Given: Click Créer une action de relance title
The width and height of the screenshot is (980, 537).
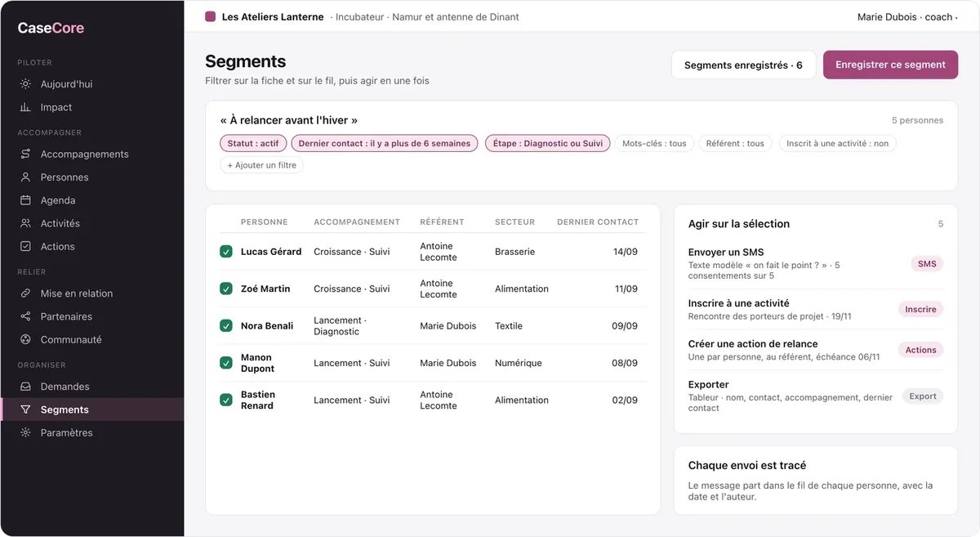Looking at the screenshot, I should [x=753, y=344].
